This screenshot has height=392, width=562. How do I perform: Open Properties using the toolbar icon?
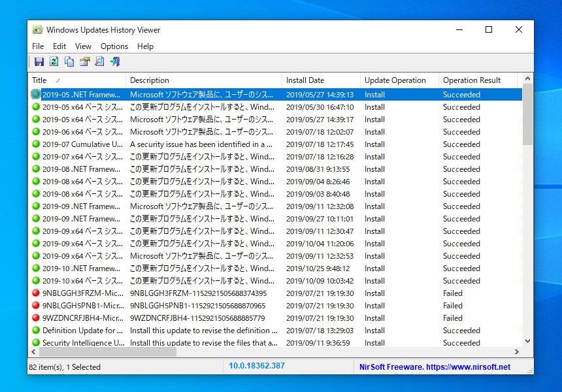pyautogui.click(x=84, y=62)
